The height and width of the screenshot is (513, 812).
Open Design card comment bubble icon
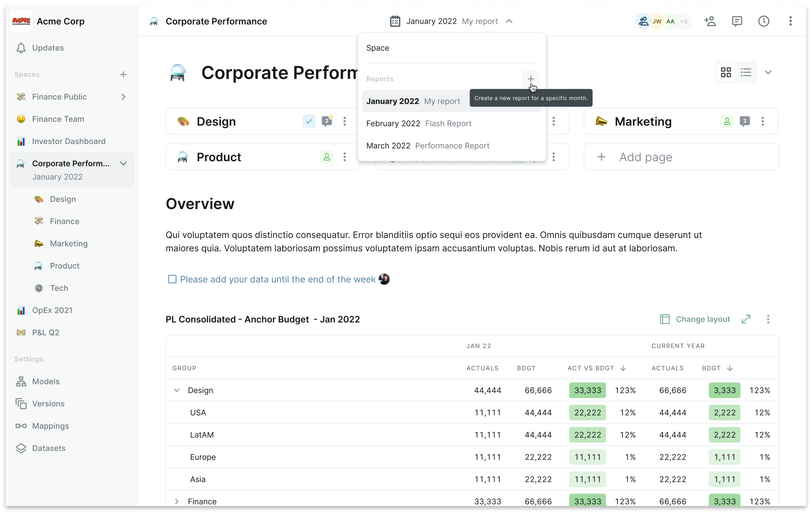coord(327,121)
